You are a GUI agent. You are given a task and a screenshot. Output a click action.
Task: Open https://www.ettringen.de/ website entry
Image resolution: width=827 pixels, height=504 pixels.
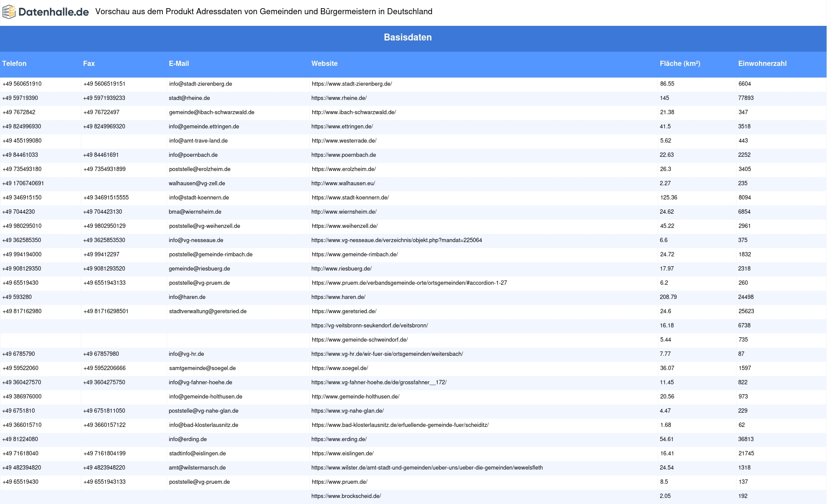pyautogui.click(x=342, y=127)
